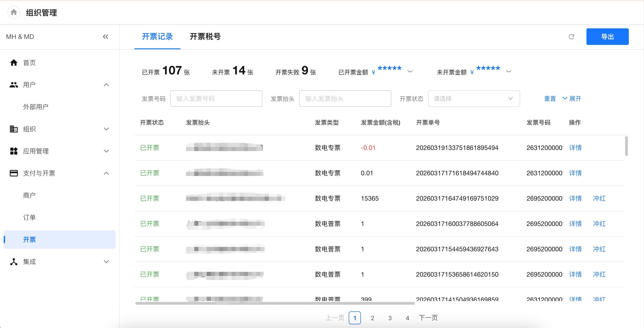Click the 组织 building icon in the sidebar
Viewport: 644px width, 328px height.
click(14, 129)
